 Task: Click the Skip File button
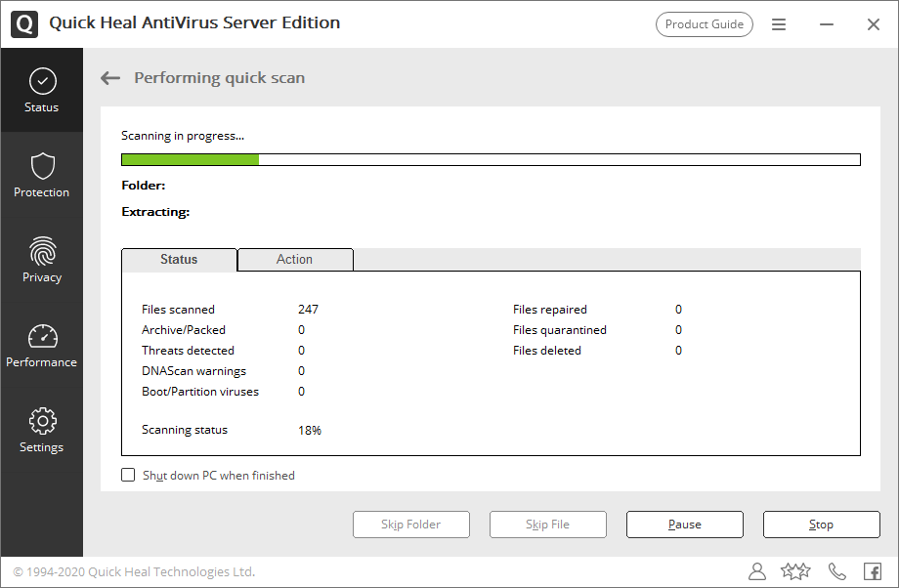[547, 525]
